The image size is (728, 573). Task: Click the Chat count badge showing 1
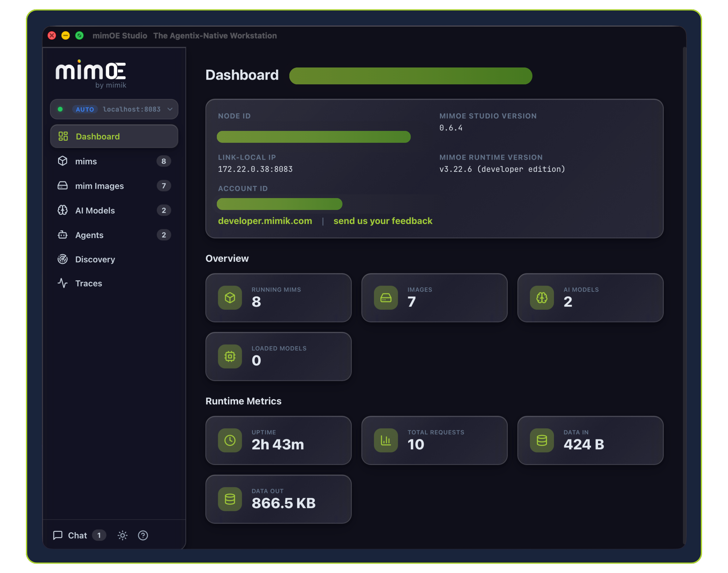[x=99, y=536]
